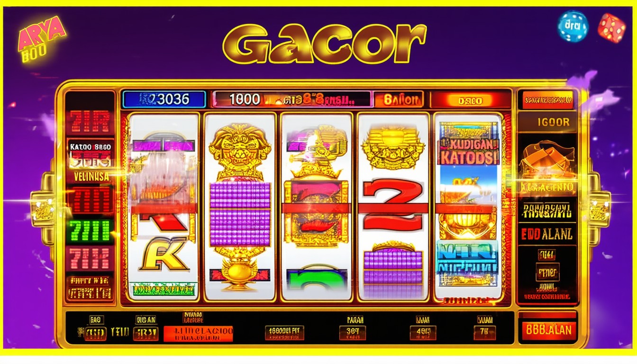The width and height of the screenshot is (637, 364).
Task: Click the GACOR golden title
Action: point(325,43)
